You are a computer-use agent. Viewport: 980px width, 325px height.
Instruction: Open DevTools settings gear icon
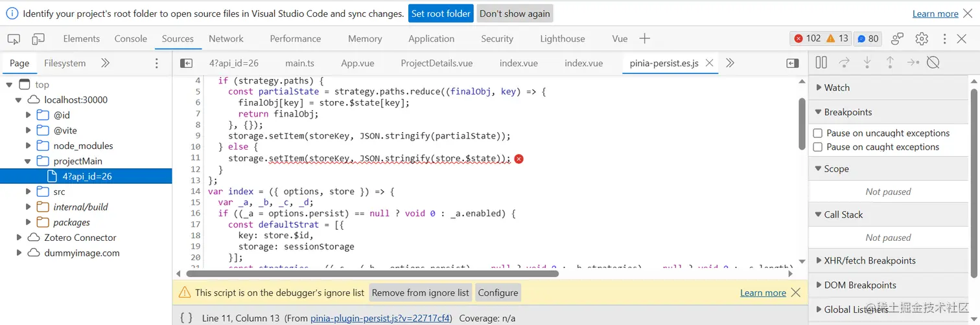click(922, 39)
